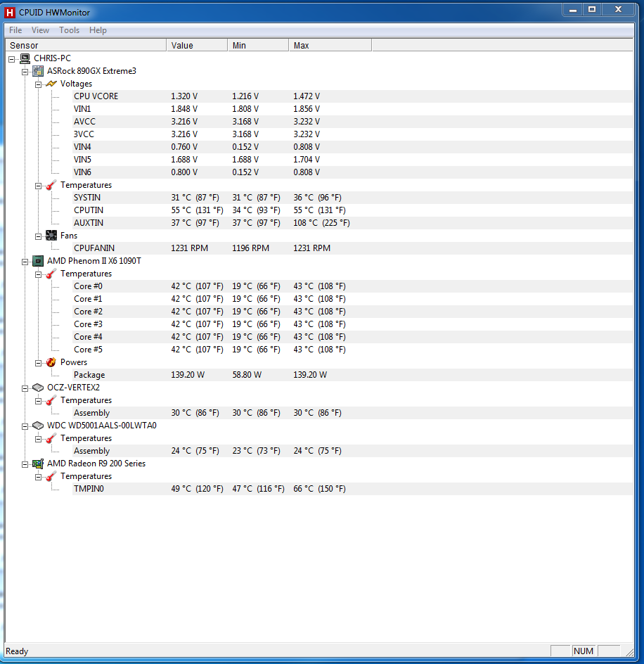The height and width of the screenshot is (664, 644).
Task: Select the SYSTIN temperature row
Action: [x=353, y=198]
